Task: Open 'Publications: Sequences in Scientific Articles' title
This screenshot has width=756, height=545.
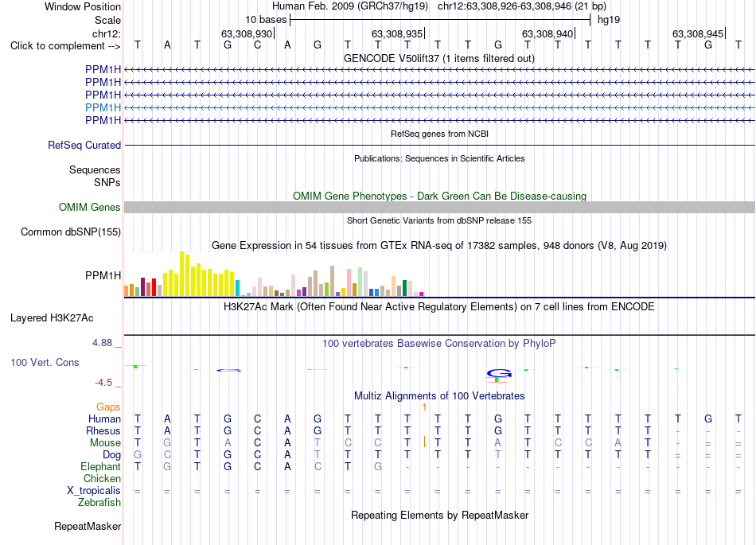Action: [439, 158]
